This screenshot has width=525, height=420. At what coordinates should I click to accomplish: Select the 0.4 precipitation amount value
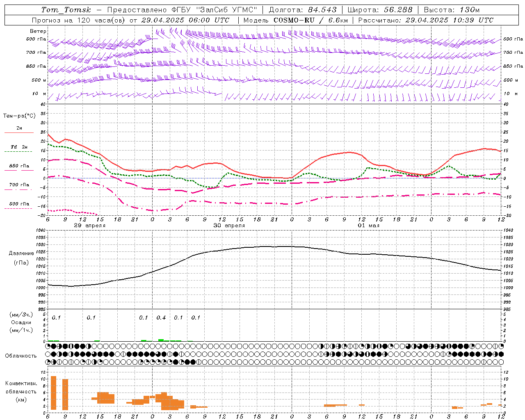tap(161, 317)
